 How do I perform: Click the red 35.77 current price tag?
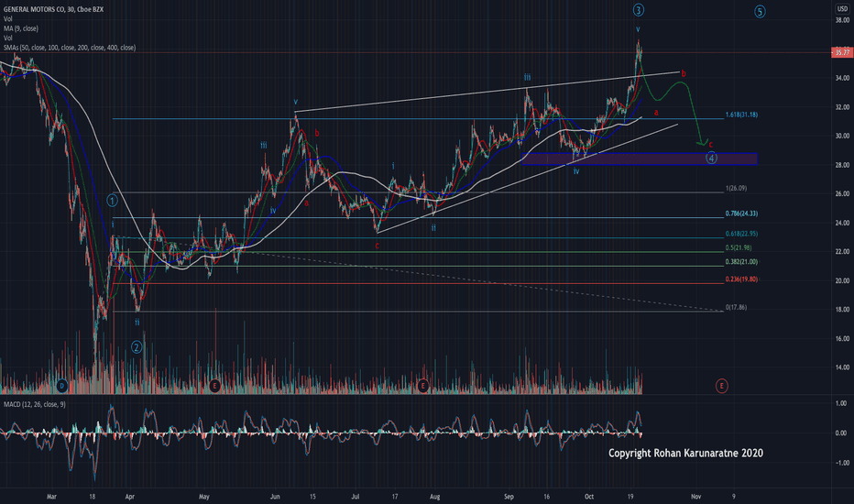tap(842, 53)
